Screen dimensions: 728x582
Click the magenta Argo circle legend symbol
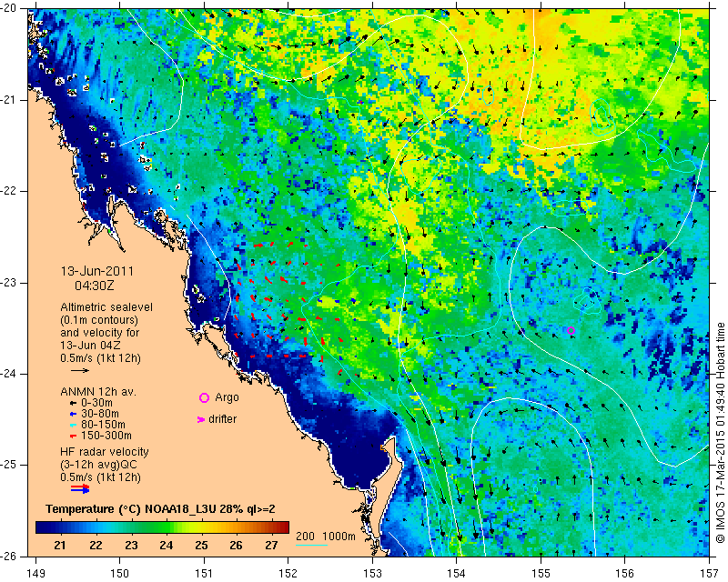[204, 397]
